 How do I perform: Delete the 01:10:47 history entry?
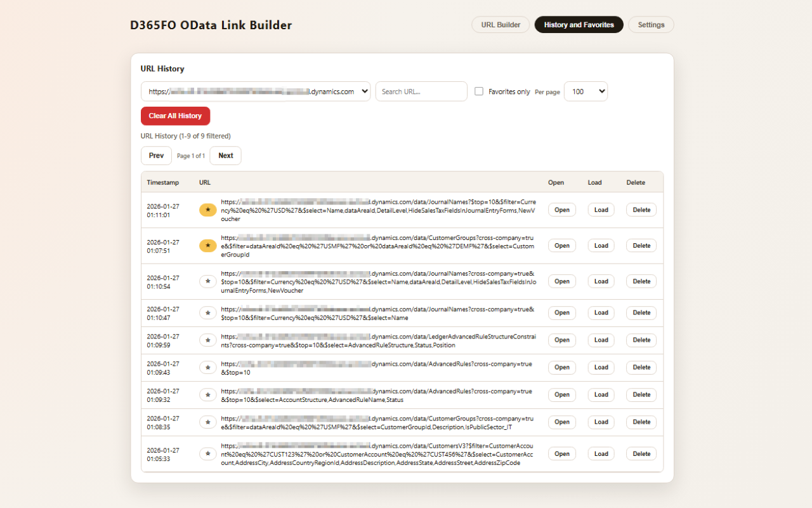click(x=641, y=312)
